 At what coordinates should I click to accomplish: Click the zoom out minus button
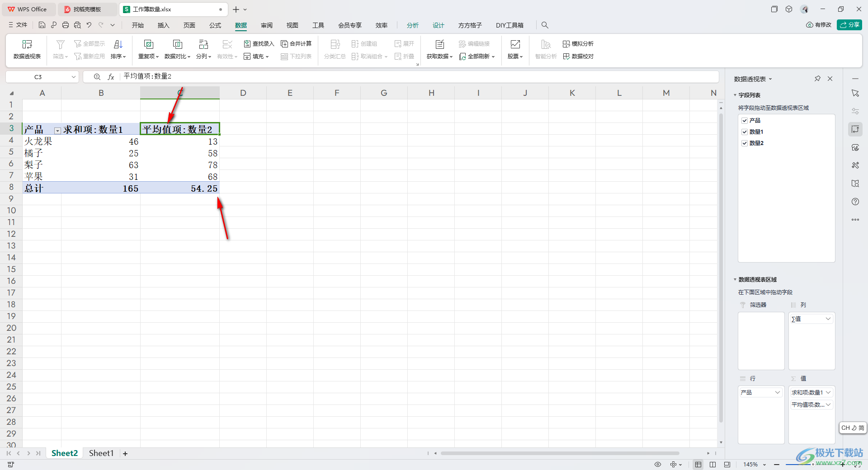[777, 465]
